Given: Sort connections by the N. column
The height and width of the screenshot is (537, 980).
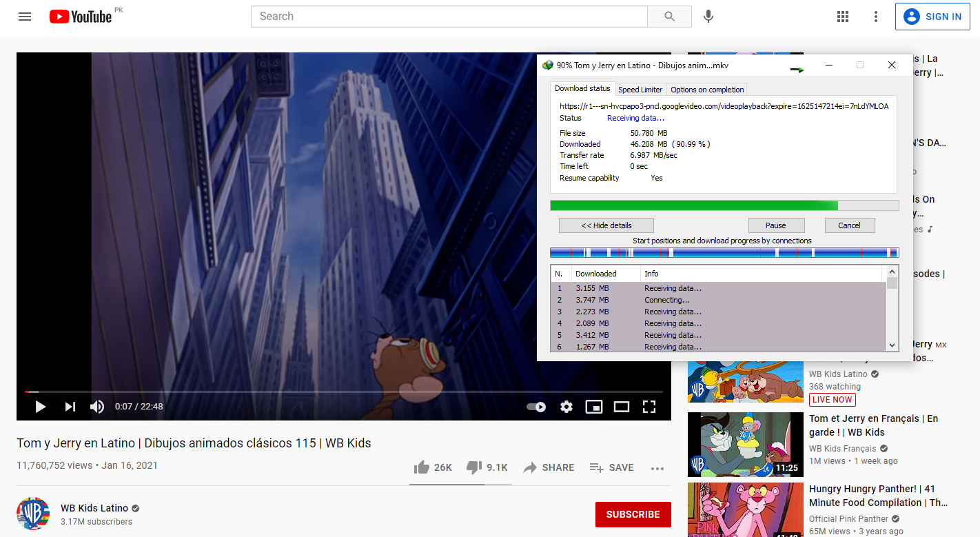Looking at the screenshot, I should (x=560, y=274).
